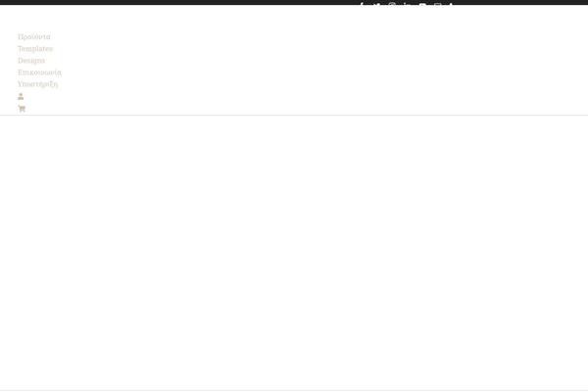This screenshot has width=588, height=392.
Task: Go to the Designs page
Action: pos(31,61)
